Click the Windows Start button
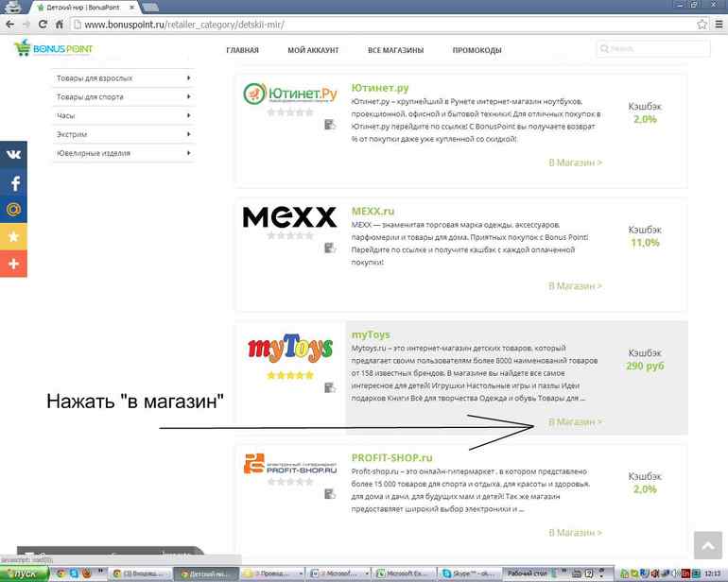Screen dimensions: 728x582 tap(24, 573)
